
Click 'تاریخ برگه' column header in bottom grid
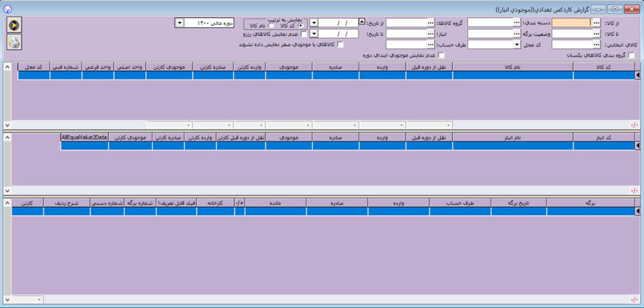(x=521, y=203)
